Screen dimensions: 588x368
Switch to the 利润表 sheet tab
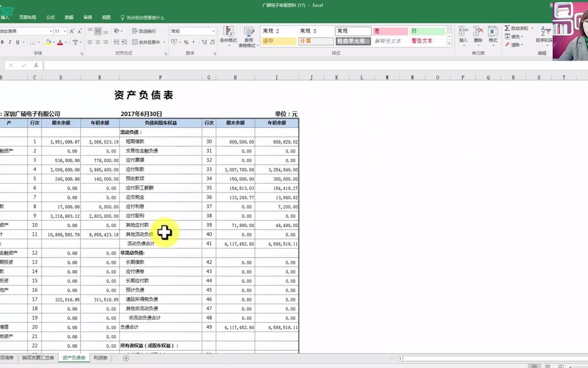click(x=100, y=358)
